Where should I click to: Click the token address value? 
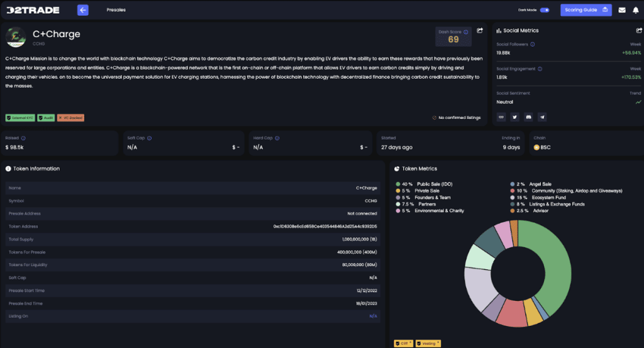325,227
